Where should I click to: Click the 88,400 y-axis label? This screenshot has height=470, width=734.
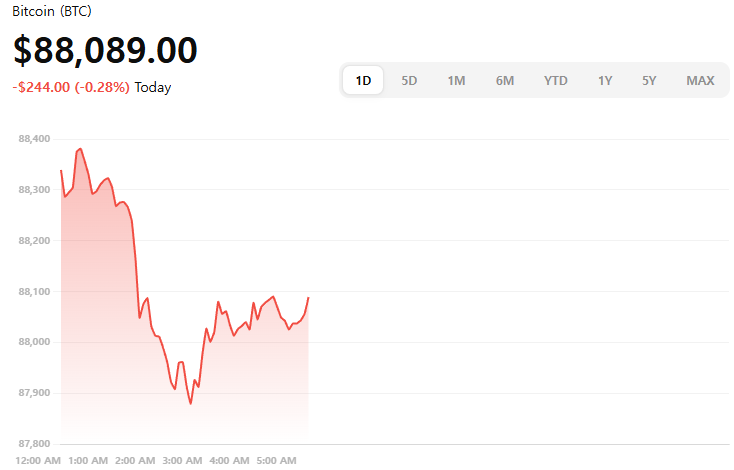coord(34,139)
